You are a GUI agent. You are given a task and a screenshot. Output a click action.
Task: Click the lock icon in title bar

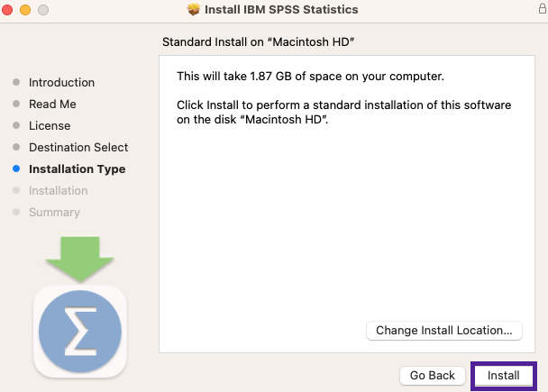pyautogui.click(x=543, y=8)
